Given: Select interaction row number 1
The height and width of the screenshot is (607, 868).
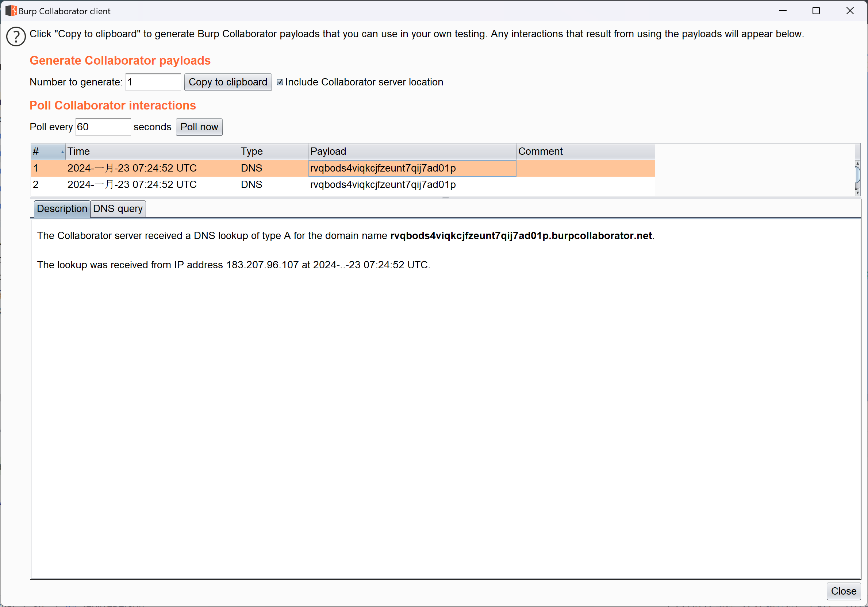Looking at the screenshot, I should pos(342,168).
